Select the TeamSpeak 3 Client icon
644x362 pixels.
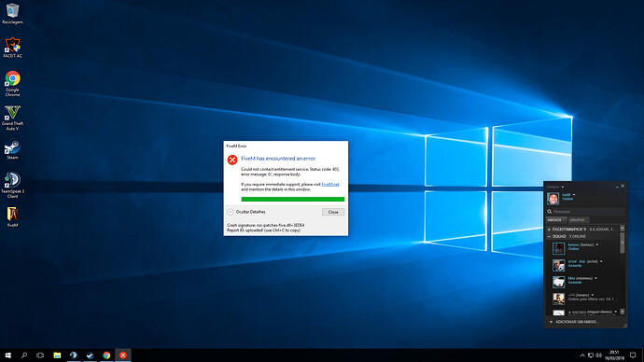click(12, 185)
